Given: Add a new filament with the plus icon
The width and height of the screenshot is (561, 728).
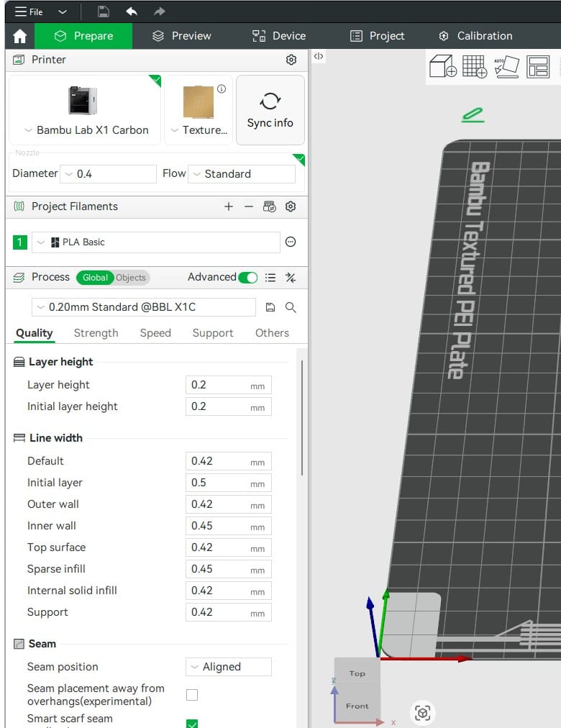Looking at the screenshot, I should point(229,206).
